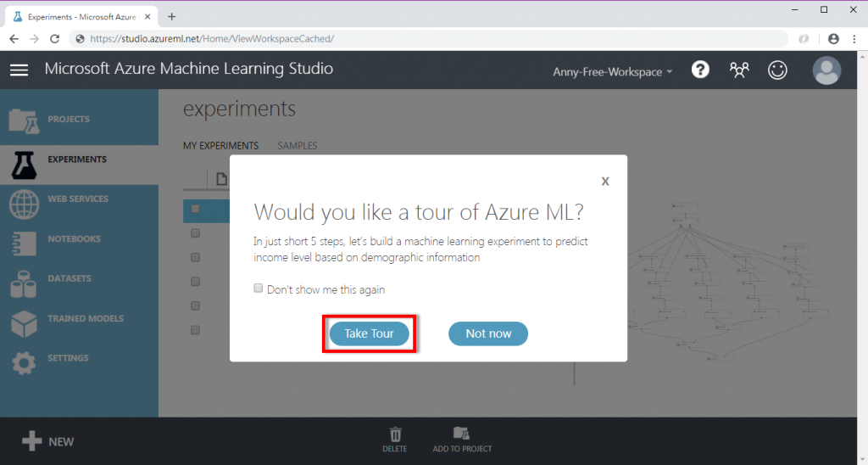Switch to Samples tab
The width and height of the screenshot is (868, 465).
point(298,146)
